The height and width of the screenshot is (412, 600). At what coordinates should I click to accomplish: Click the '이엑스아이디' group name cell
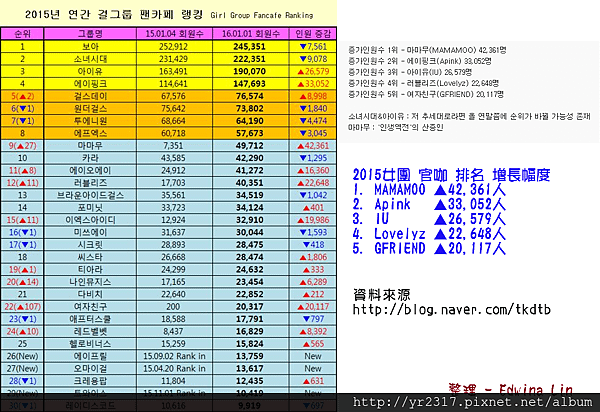(x=90, y=220)
